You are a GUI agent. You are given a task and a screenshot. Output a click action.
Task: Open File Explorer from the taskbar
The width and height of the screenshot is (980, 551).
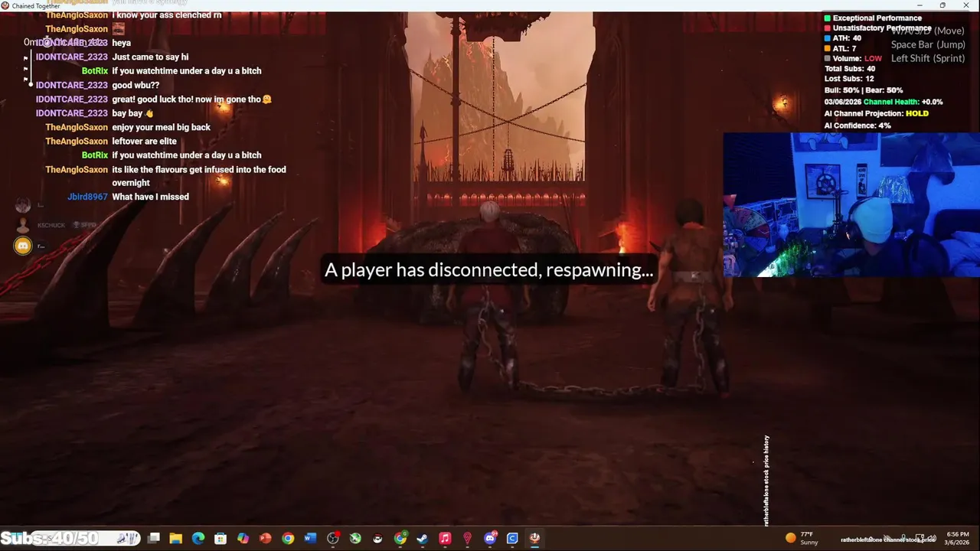pos(175,538)
